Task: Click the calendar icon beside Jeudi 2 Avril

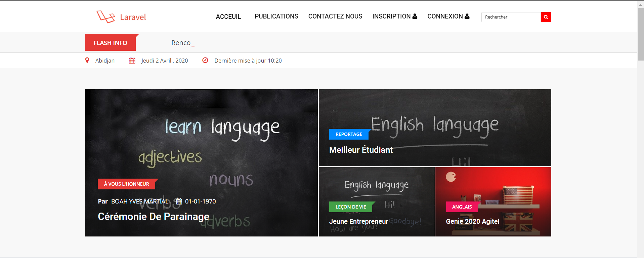Action: click(x=132, y=61)
